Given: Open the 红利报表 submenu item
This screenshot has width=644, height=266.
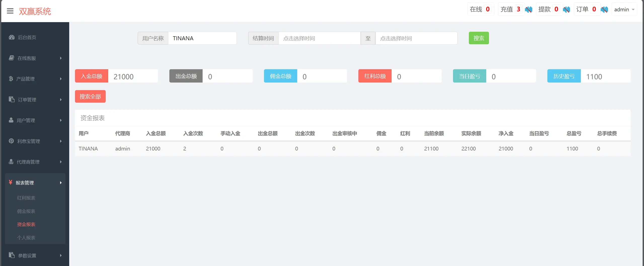Looking at the screenshot, I should tap(26, 198).
